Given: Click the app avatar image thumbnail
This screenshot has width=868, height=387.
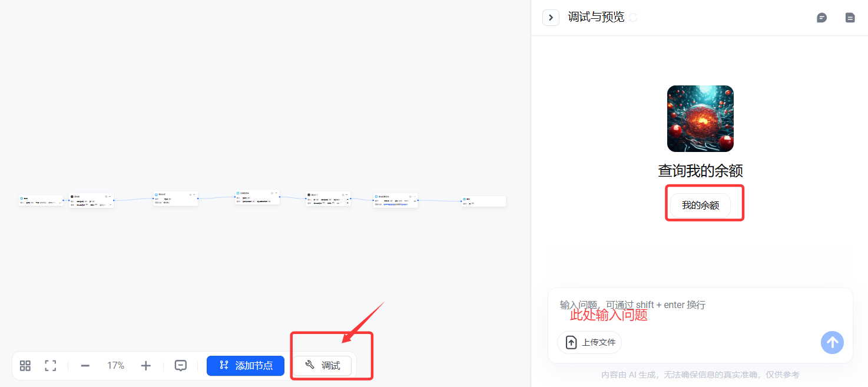Looking at the screenshot, I should click(x=700, y=118).
